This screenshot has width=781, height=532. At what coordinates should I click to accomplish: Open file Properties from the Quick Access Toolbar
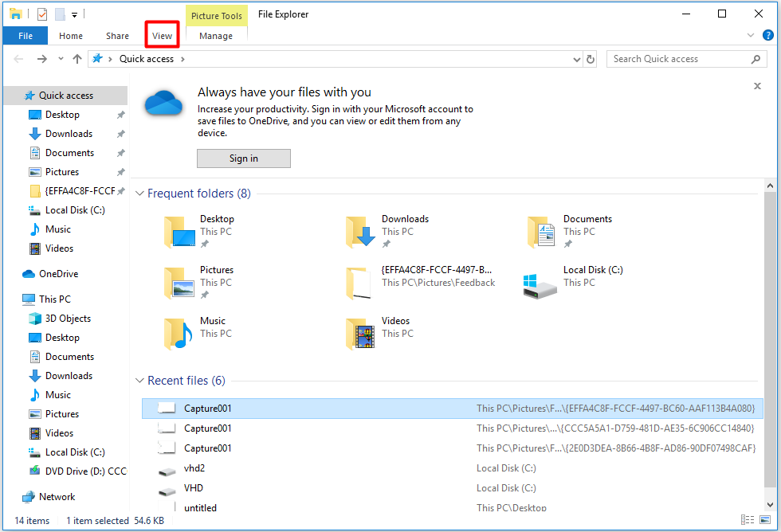point(41,14)
